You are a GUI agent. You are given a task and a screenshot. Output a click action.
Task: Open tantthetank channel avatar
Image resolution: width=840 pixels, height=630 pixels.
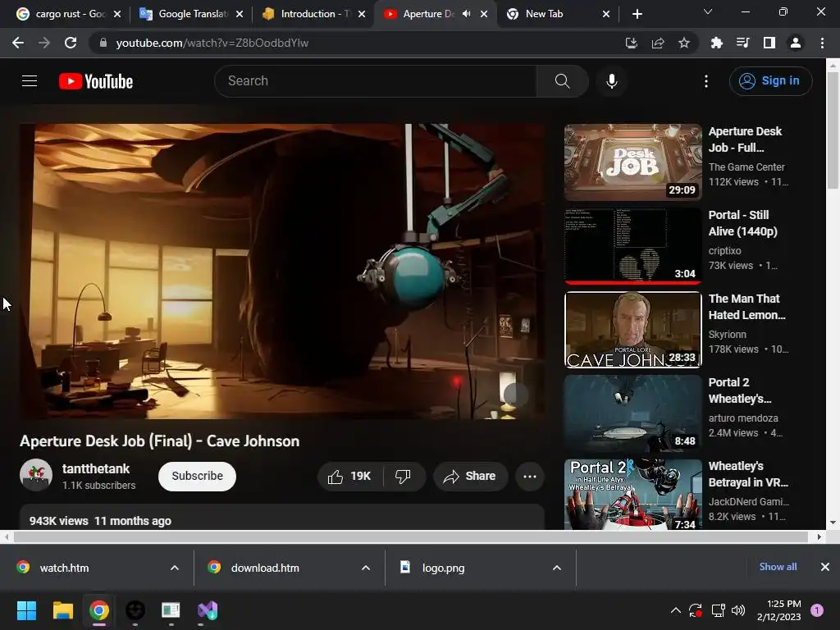[36, 475]
